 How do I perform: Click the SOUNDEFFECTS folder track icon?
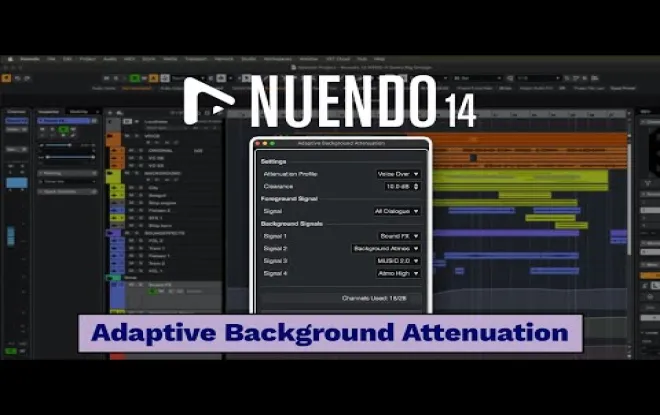(x=110, y=233)
